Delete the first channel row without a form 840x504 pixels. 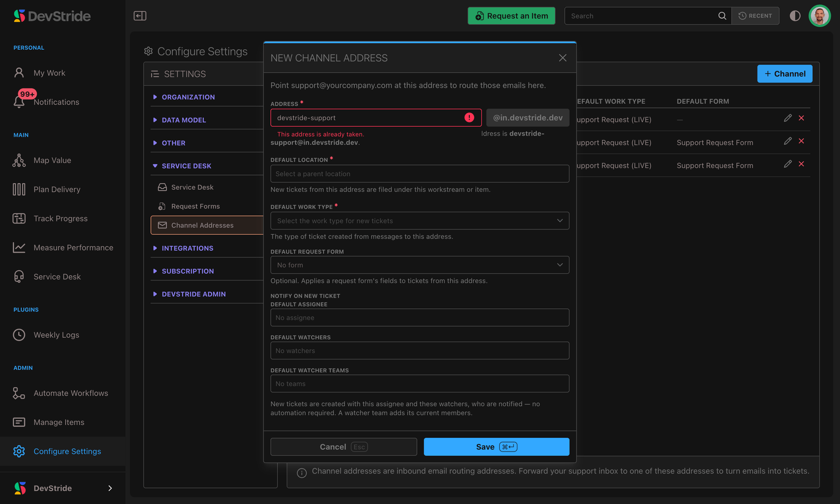(801, 118)
